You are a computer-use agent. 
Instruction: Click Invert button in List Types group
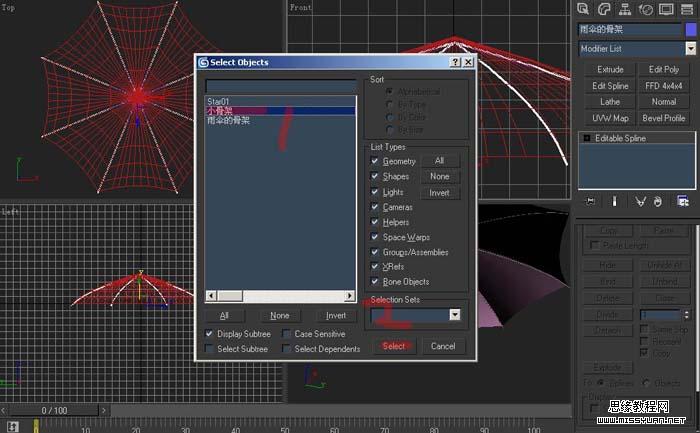tap(440, 193)
